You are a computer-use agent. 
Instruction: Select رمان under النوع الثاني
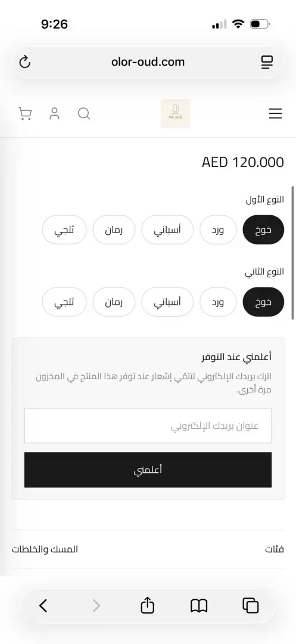pyautogui.click(x=114, y=302)
